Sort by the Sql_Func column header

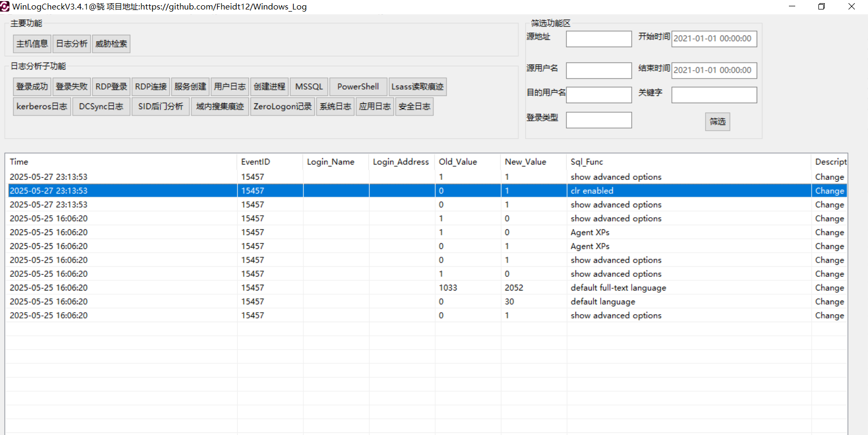coord(689,162)
